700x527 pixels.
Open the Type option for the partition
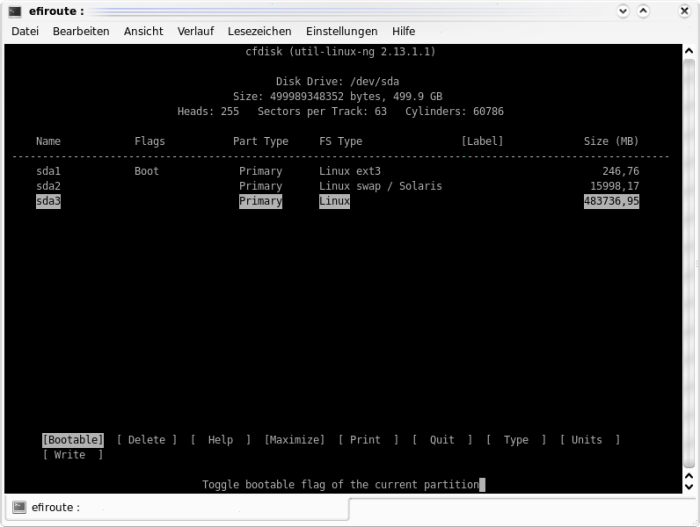coord(515,440)
